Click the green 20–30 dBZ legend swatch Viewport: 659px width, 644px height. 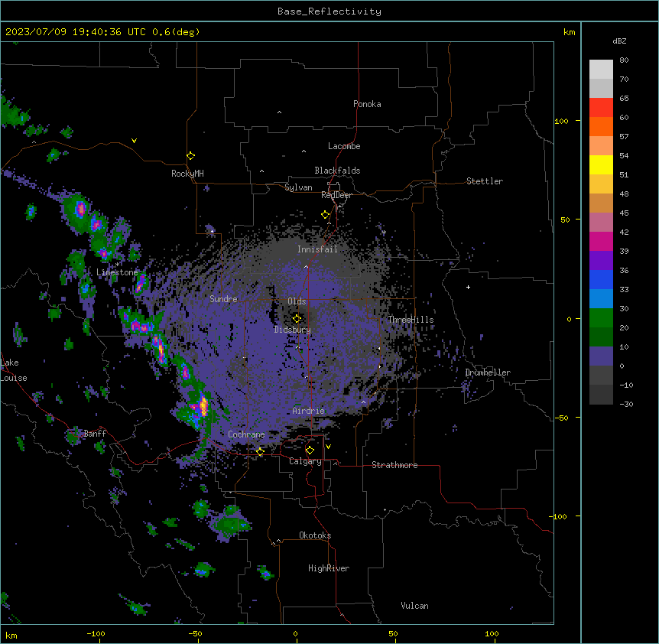[x=601, y=318]
